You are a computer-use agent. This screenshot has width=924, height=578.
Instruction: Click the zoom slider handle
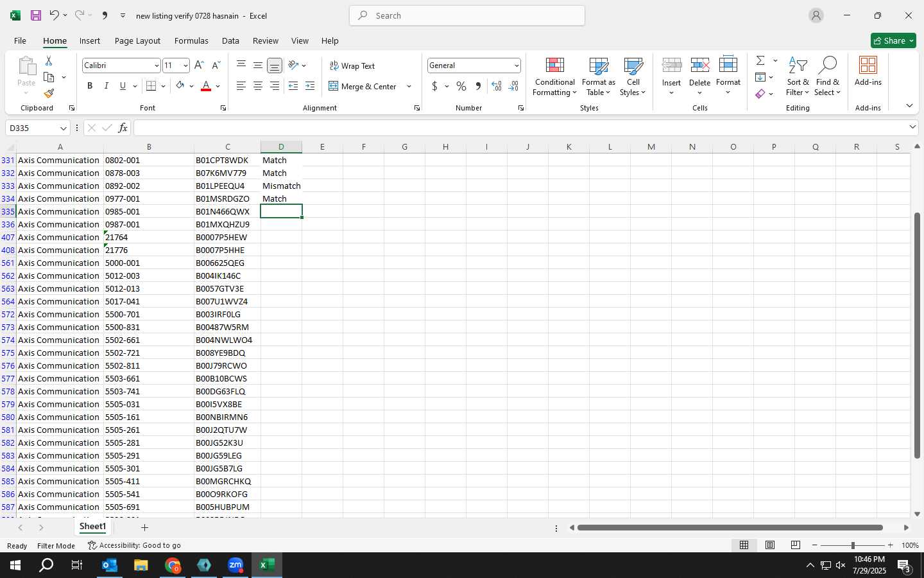pyautogui.click(x=853, y=545)
